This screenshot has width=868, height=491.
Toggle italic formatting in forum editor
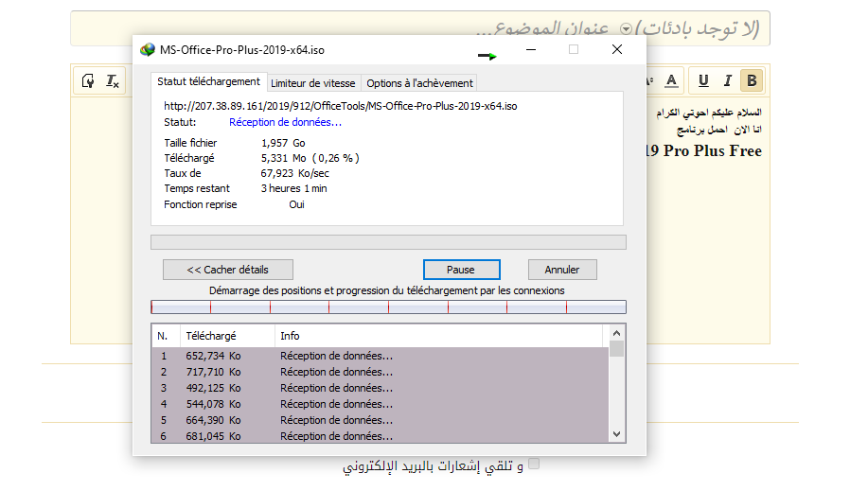728,80
